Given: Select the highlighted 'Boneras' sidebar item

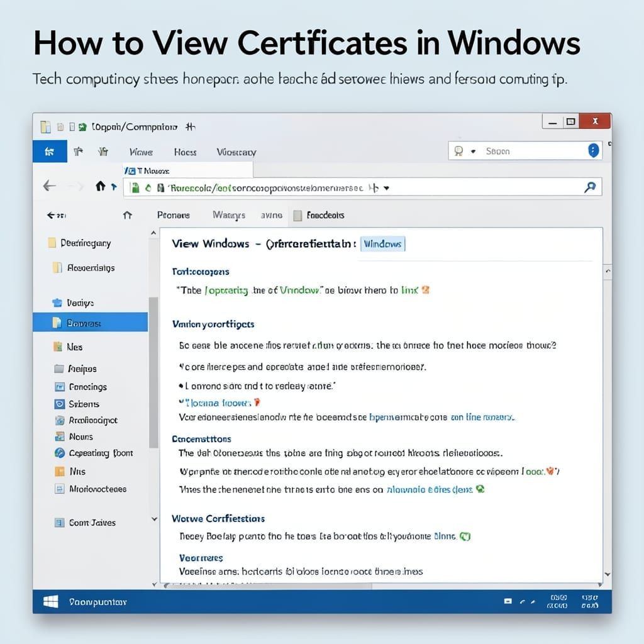Looking at the screenshot, I should point(91,323).
